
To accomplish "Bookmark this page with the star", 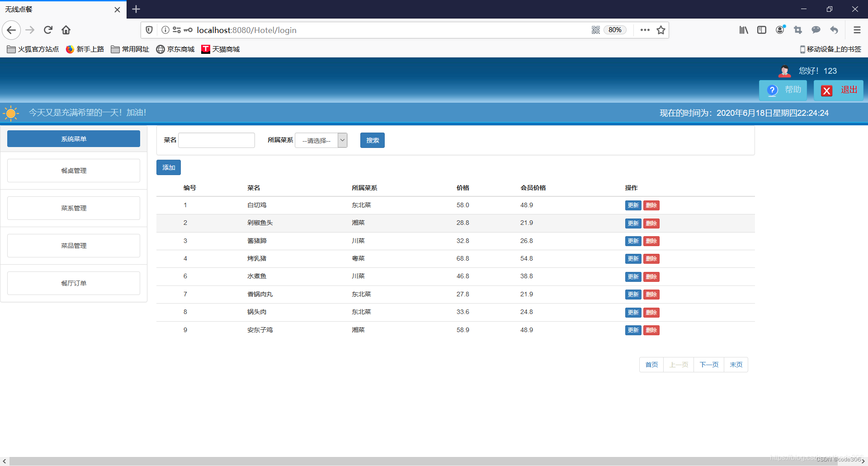I will [661, 30].
